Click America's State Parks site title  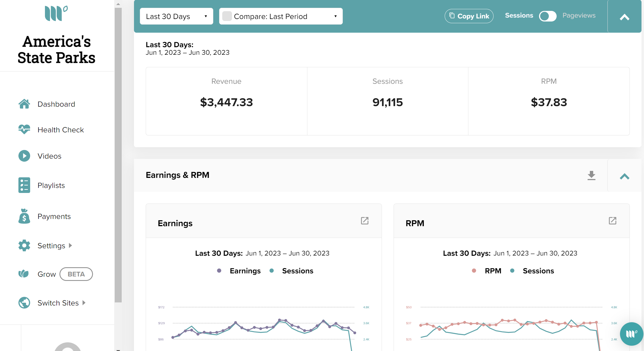(x=56, y=49)
